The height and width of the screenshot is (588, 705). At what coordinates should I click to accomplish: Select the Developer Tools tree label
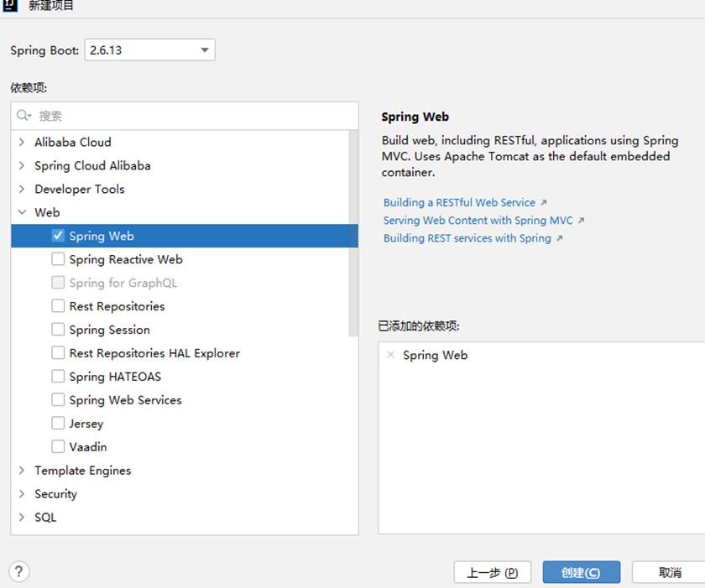(80, 189)
